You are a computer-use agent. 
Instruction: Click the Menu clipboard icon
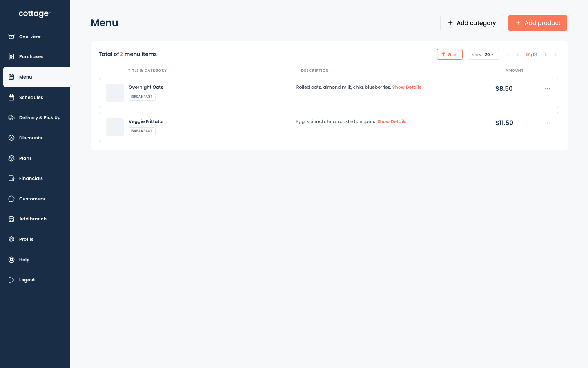click(11, 77)
